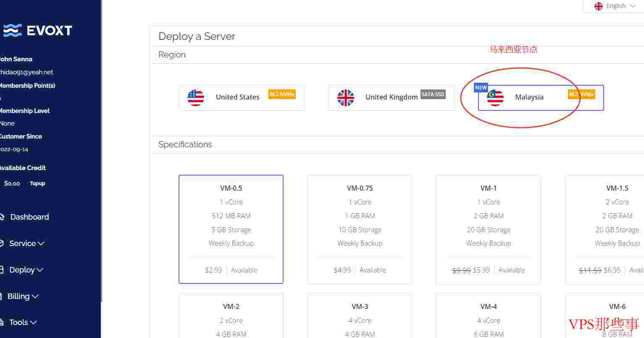Click the UK flag language icon
644x338 pixels.
599,6
